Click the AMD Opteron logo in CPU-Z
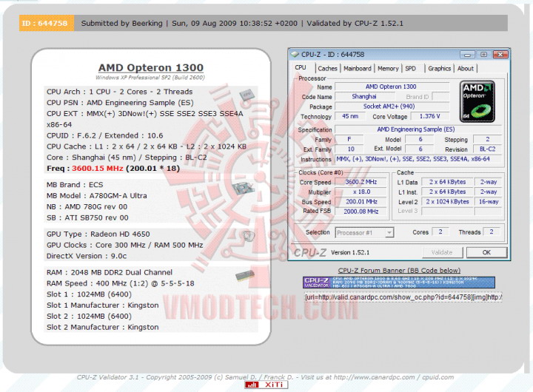The height and width of the screenshot is (392, 533). (477, 101)
